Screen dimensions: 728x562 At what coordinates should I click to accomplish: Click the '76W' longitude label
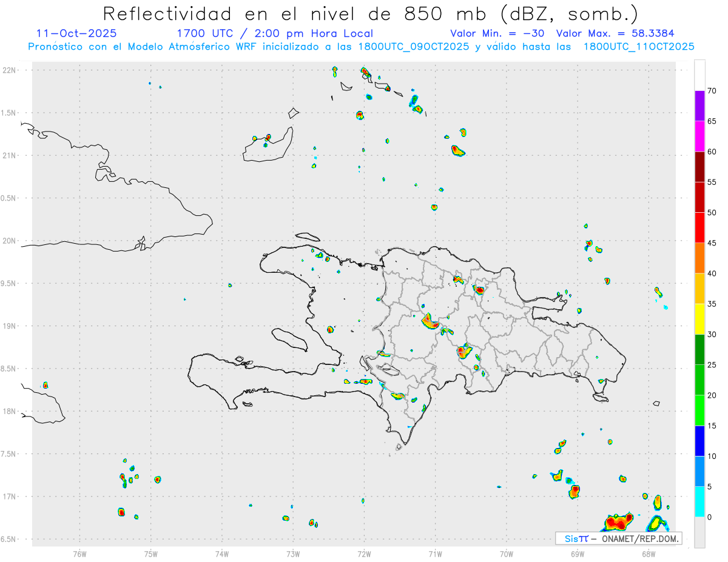pyautogui.click(x=79, y=554)
